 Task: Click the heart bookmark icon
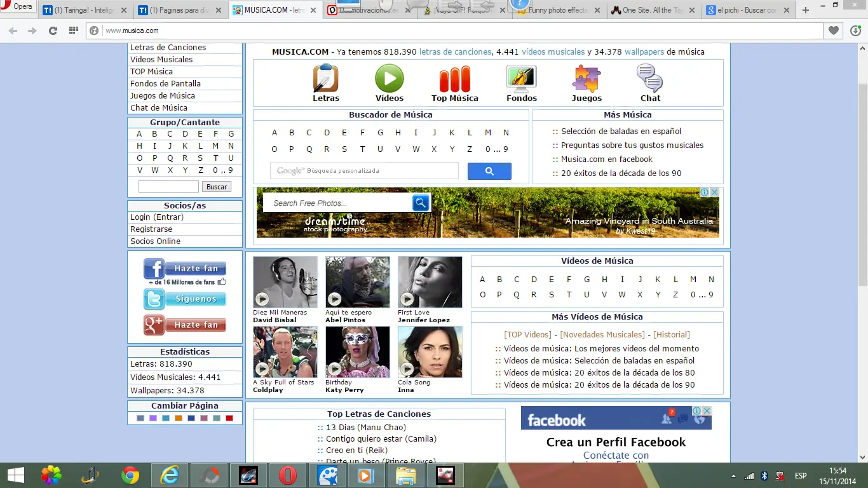(834, 30)
